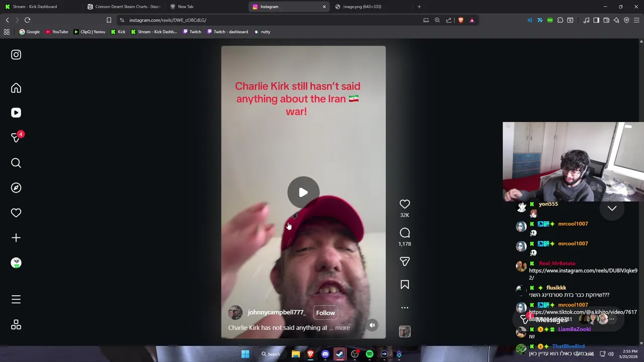Screen dimensions: 644x362
Task: Open Brave Wallet icon
Action: tap(606, 20)
